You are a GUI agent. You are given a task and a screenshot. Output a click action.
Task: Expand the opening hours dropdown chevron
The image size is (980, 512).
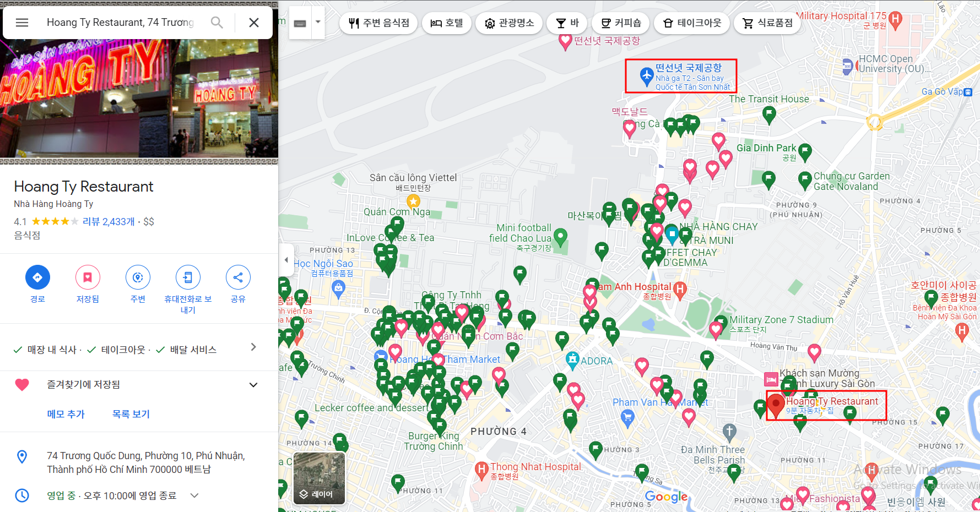click(194, 495)
